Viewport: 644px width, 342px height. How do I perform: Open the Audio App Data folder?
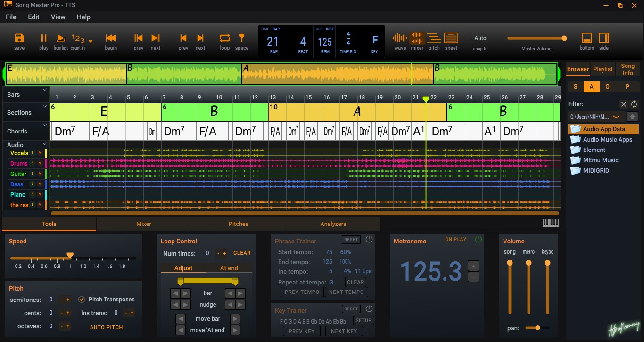[603, 129]
